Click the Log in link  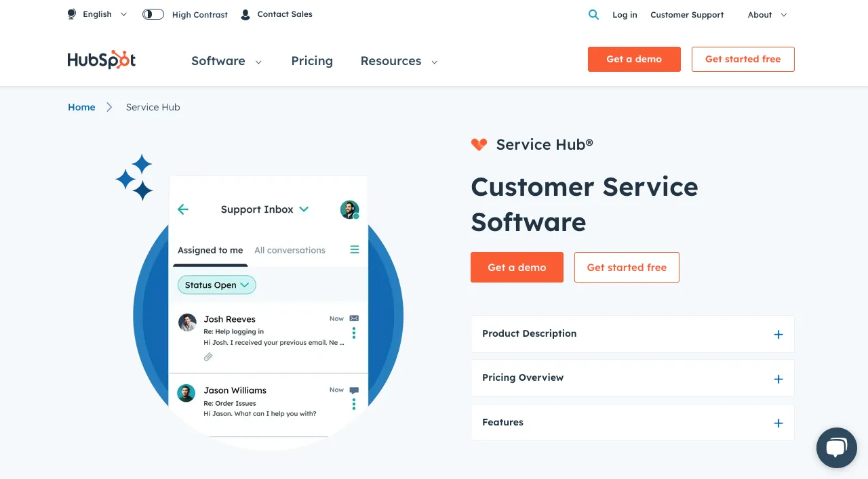(625, 15)
